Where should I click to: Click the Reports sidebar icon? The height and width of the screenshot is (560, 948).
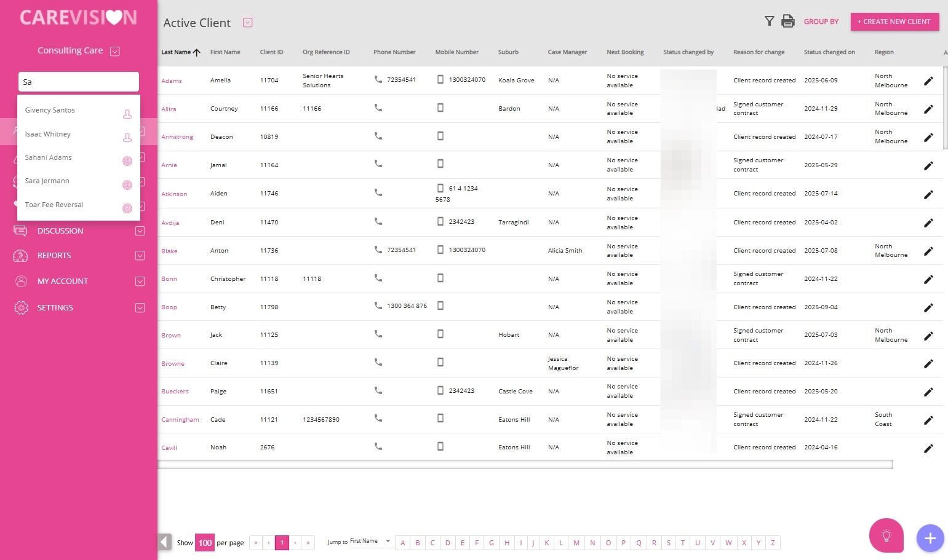coord(20,256)
